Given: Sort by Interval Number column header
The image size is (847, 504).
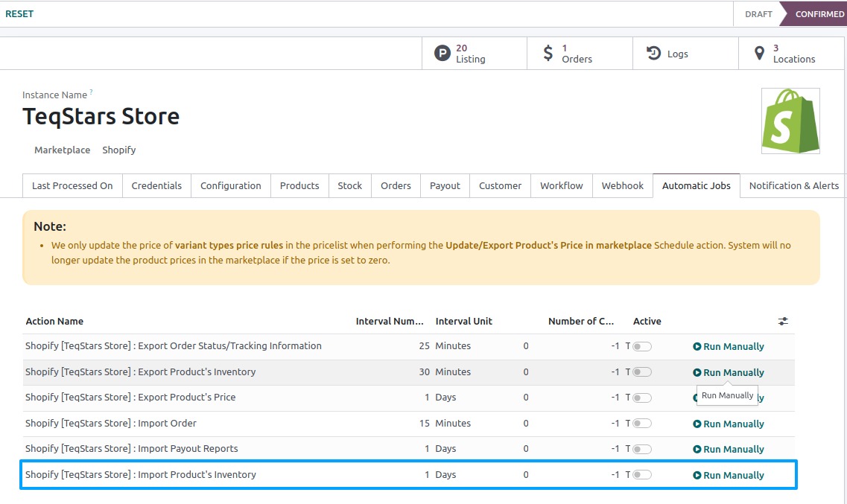Looking at the screenshot, I should [390, 321].
